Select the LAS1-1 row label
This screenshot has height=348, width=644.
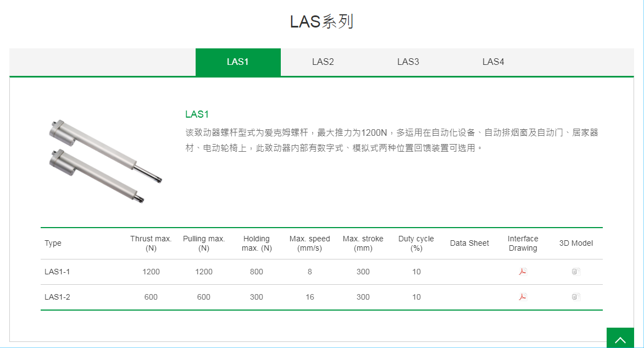click(57, 272)
